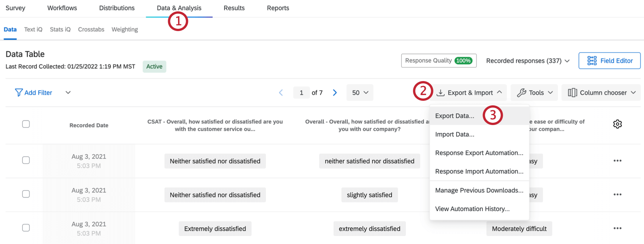Click the page number input field

(302, 92)
